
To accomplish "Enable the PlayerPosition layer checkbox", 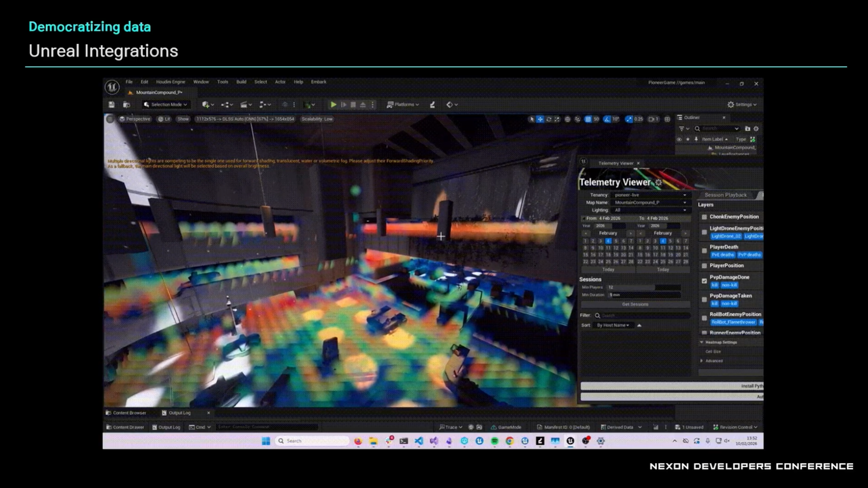I will pos(704,266).
